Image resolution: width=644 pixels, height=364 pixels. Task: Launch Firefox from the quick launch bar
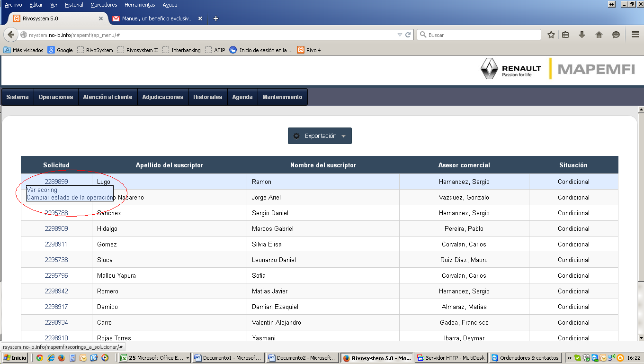[x=62, y=358]
